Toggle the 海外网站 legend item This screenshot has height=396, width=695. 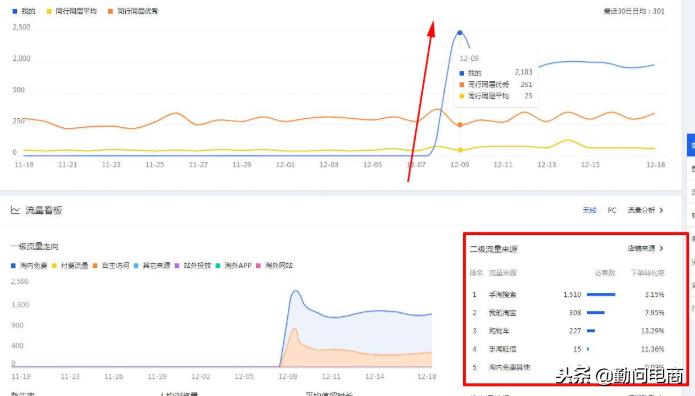(x=274, y=266)
